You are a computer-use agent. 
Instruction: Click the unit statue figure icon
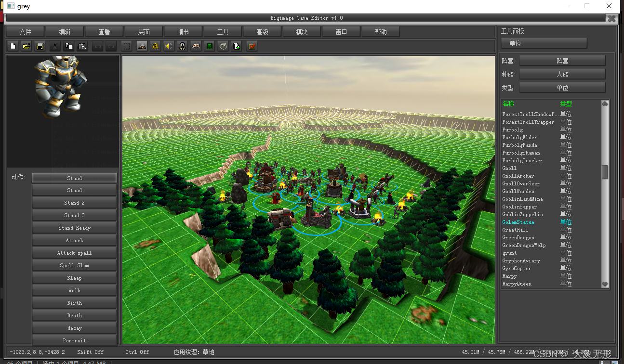pos(182,46)
